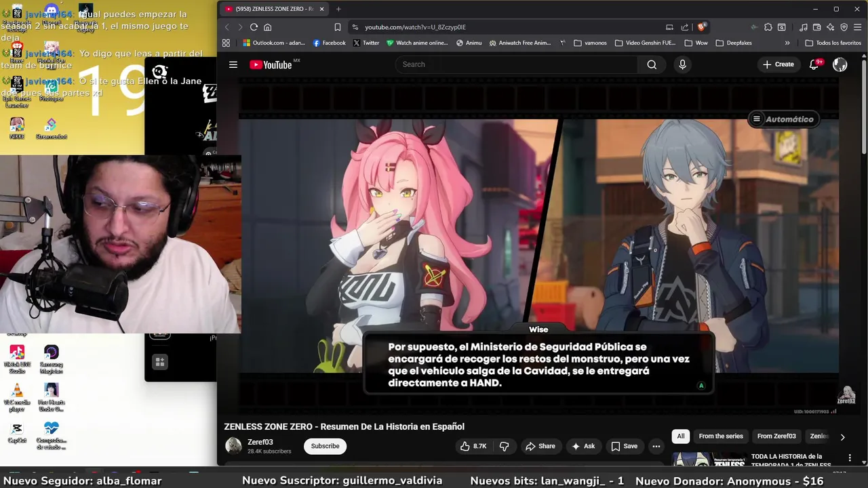This screenshot has height=488, width=868.
Task: Show more chips with the right chevron
Action: pyautogui.click(x=842, y=437)
